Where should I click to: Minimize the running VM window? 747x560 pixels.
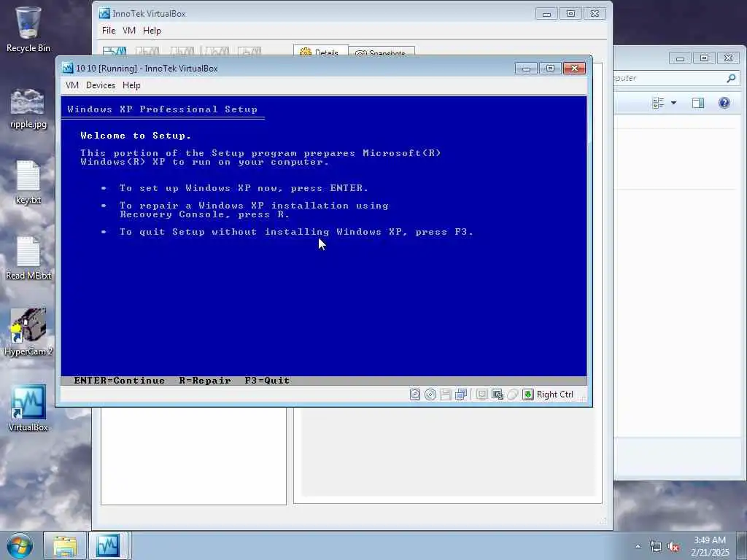coord(527,68)
